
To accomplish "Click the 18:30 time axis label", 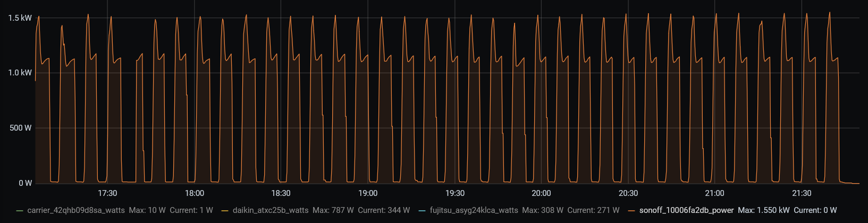I will [x=281, y=193].
